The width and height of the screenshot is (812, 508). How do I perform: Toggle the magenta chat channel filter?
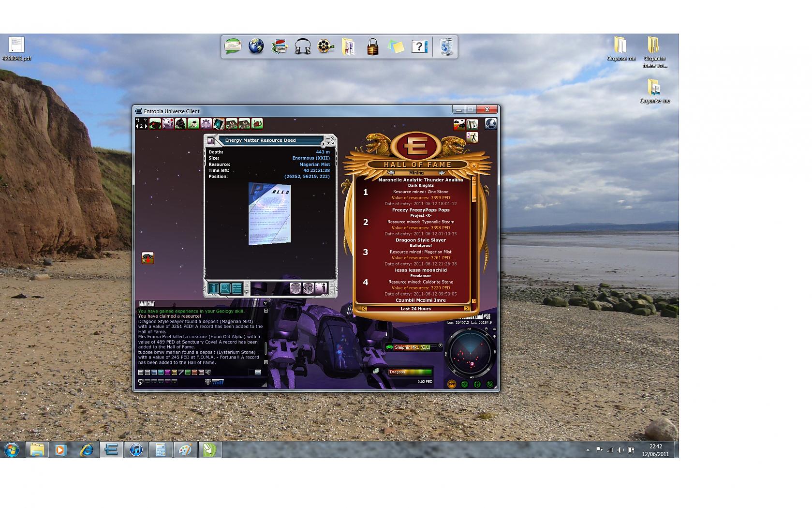(168, 373)
